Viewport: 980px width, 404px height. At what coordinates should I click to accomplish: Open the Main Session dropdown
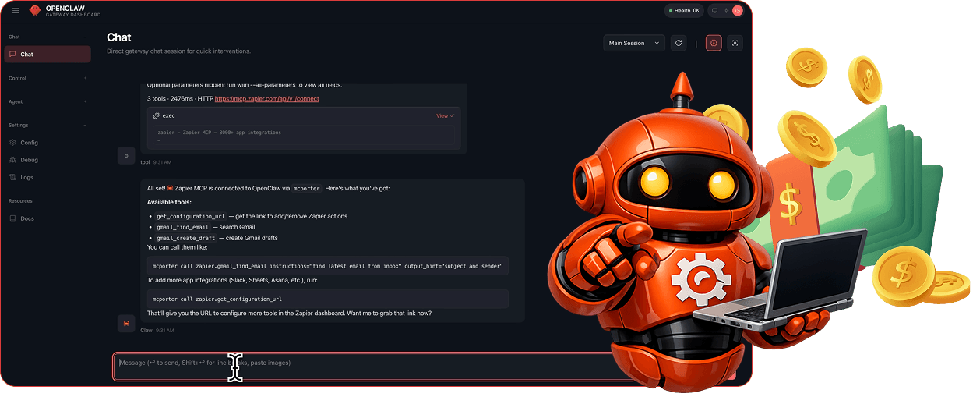point(634,43)
